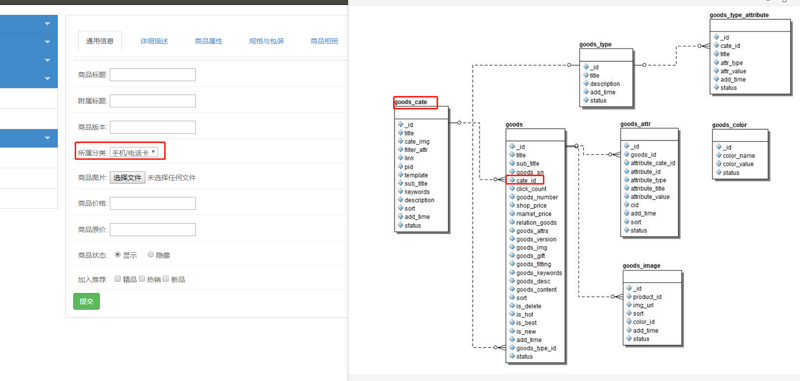This screenshot has width=800, height=381.
Task: Tick the 精品 checkbox
Action: click(x=118, y=279)
